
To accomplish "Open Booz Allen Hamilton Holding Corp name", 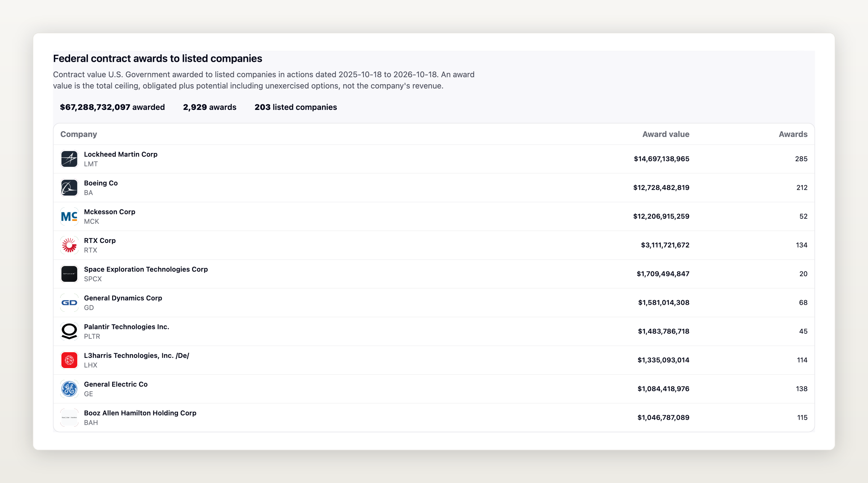I will click(x=140, y=413).
